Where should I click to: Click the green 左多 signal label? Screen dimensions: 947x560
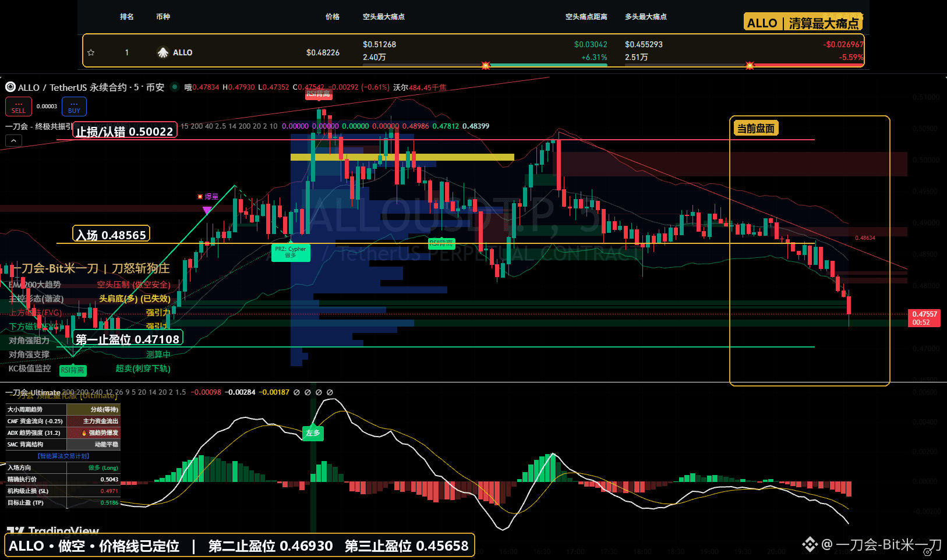click(x=313, y=433)
